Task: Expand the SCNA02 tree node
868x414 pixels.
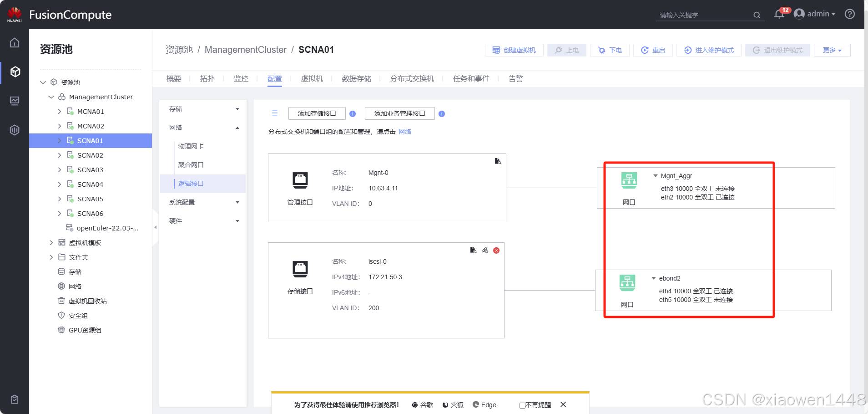Action: click(x=59, y=155)
